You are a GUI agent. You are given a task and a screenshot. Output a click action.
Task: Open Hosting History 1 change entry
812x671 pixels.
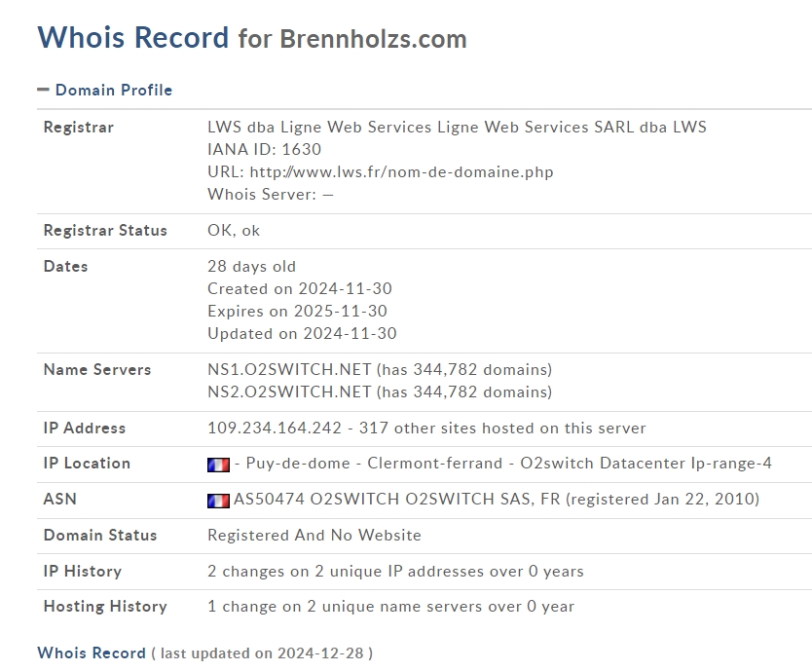(x=391, y=606)
